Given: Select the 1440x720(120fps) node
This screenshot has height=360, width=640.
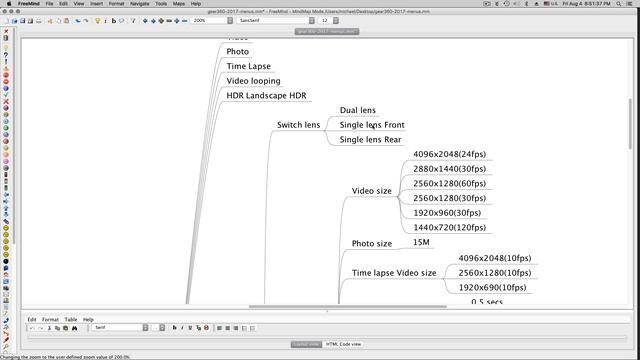Looking at the screenshot, I should tap(449, 227).
